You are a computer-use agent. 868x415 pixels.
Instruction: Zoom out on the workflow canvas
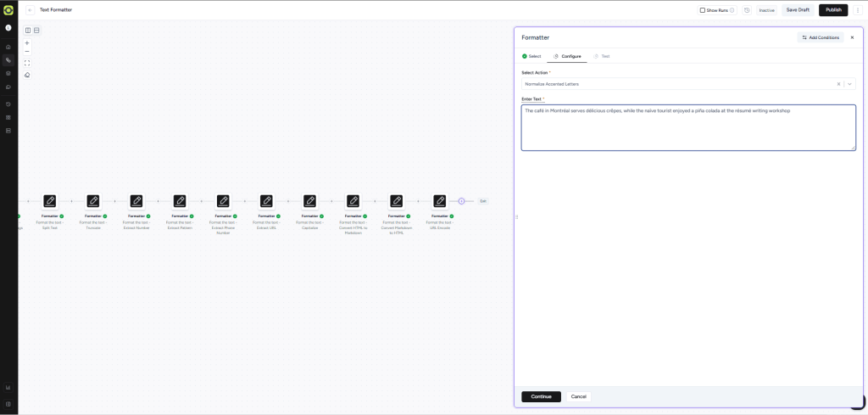tap(27, 52)
